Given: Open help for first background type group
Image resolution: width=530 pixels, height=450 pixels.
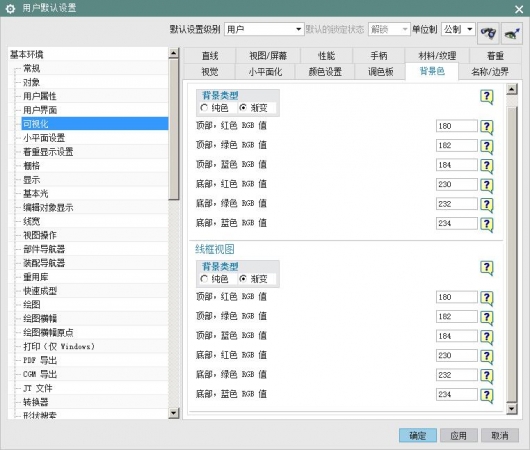Looking at the screenshot, I should coord(487,97).
